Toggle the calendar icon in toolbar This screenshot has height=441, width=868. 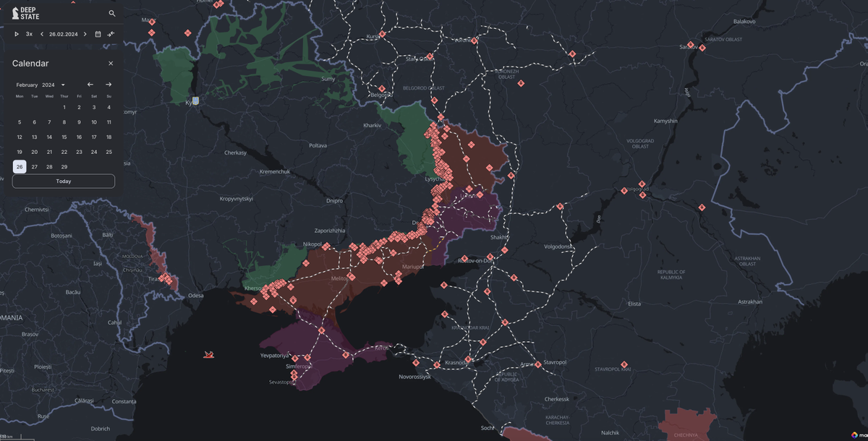tap(98, 34)
